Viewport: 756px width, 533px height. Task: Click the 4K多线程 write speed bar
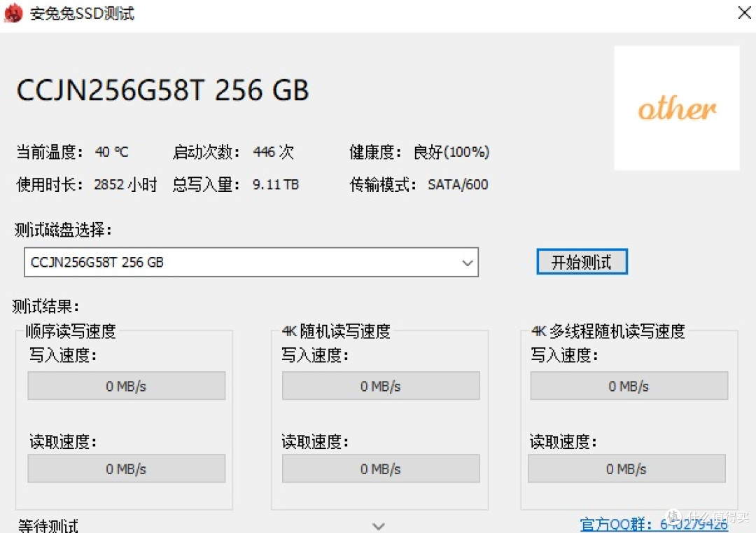pyautogui.click(x=629, y=386)
